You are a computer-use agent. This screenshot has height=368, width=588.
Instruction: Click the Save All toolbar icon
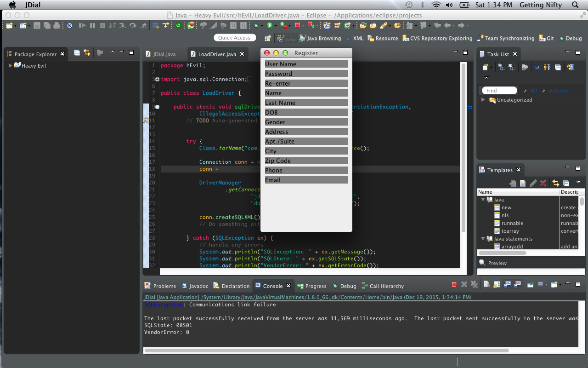pyautogui.click(x=47, y=25)
